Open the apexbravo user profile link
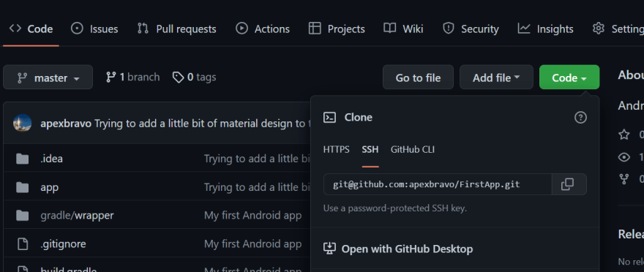Screen dimensions: 644x272 click(66, 124)
